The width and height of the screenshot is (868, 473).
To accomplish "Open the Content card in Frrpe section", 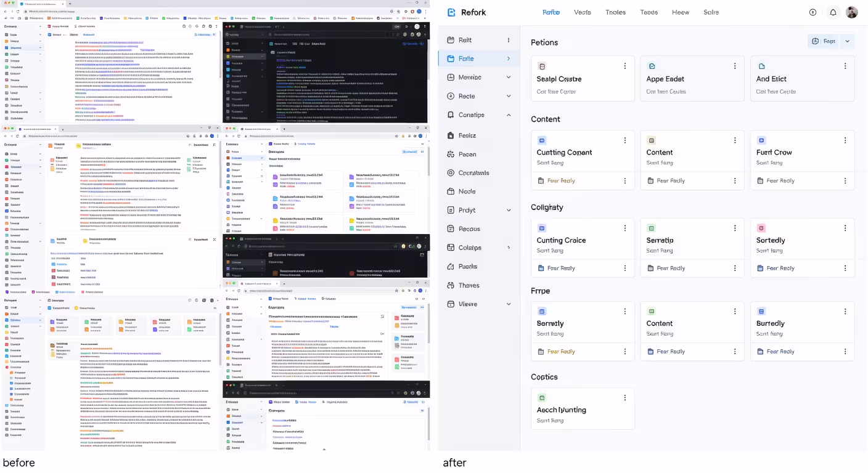I will coord(693,331).
